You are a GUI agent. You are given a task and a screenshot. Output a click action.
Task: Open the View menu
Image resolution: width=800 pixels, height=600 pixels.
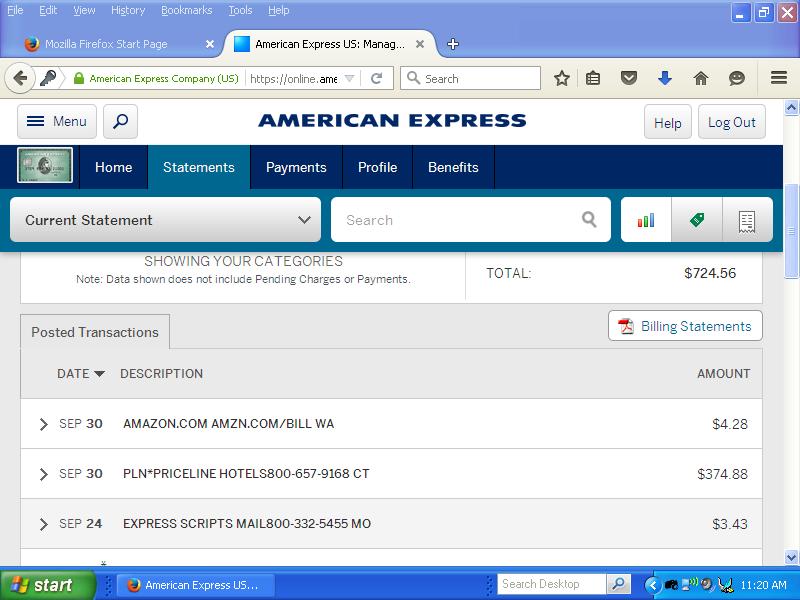[84, 10]
